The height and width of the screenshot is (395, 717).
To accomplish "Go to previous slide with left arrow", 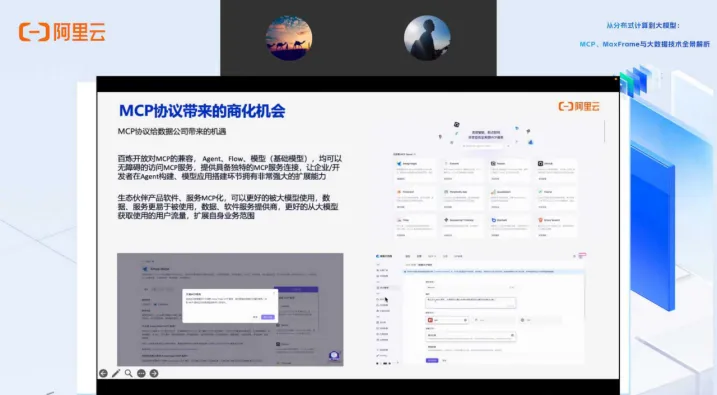I will (103, 374).
